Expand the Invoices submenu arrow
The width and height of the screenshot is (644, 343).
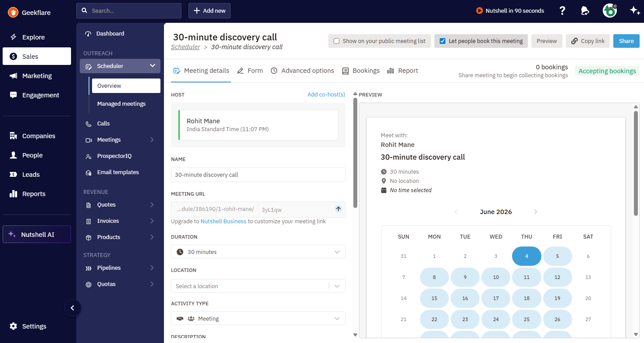(152, 221)
